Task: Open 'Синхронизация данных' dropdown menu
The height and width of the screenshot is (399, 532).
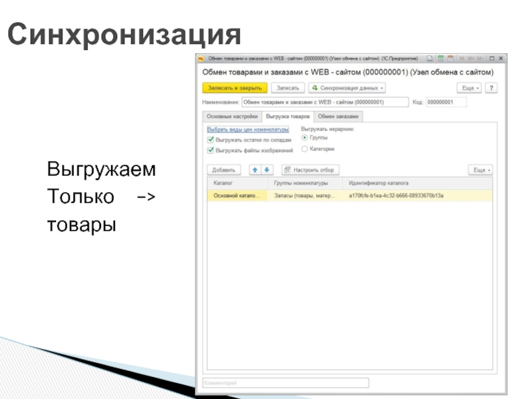Action: 346,88
